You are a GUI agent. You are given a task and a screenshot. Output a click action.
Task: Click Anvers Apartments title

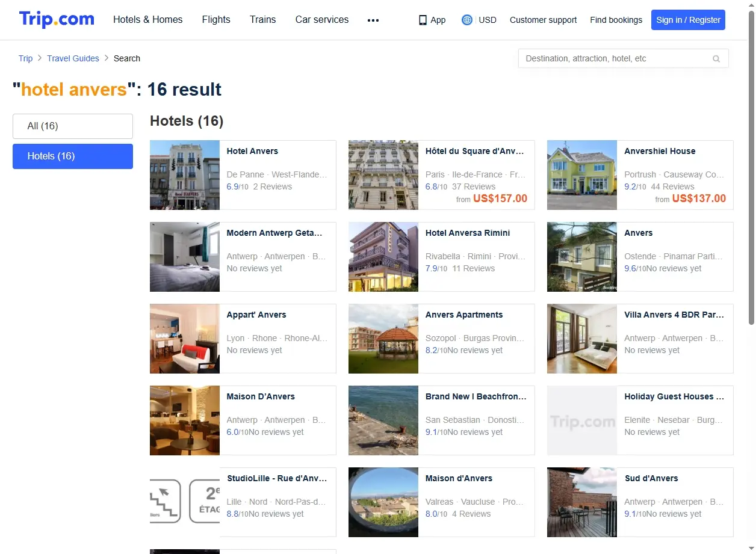pyautogui.click(x=464, y=315)
